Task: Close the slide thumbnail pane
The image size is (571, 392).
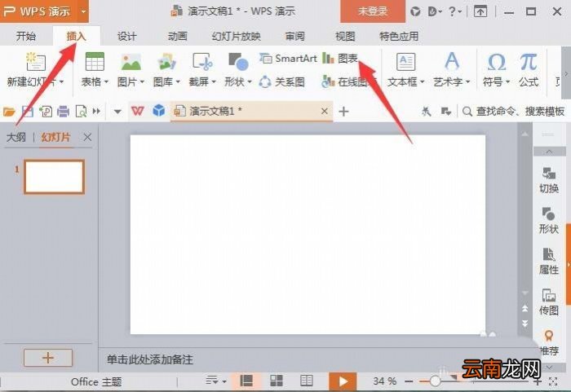Action: coord(87,137)
